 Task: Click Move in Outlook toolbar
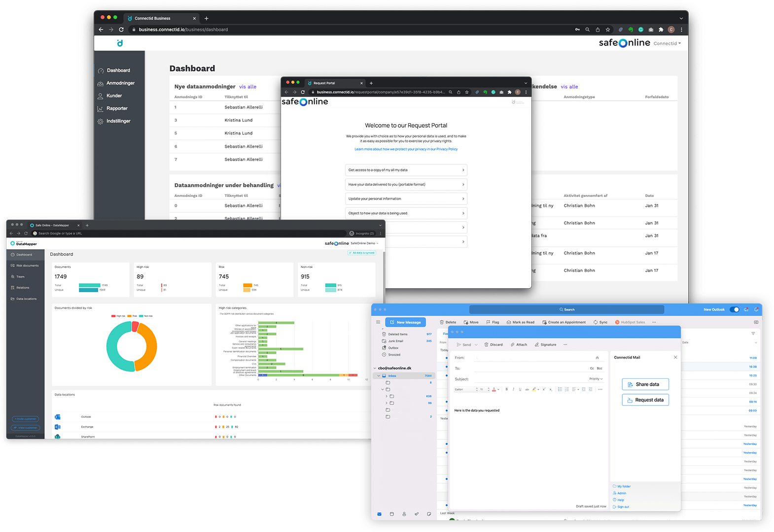pos(471,322)
